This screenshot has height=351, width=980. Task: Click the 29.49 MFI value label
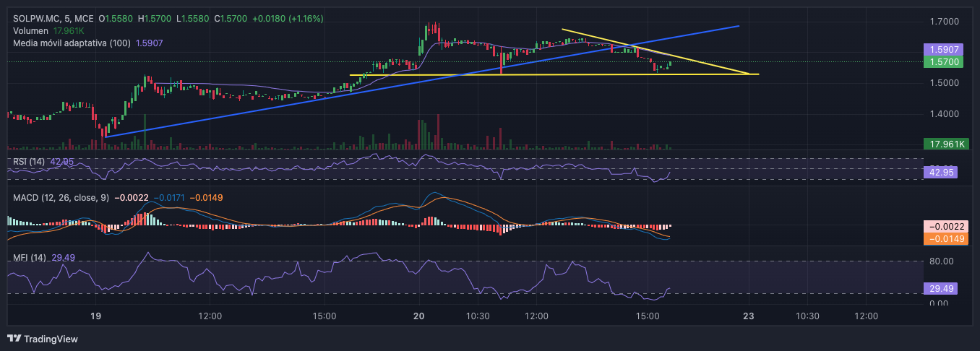point(945,288)
